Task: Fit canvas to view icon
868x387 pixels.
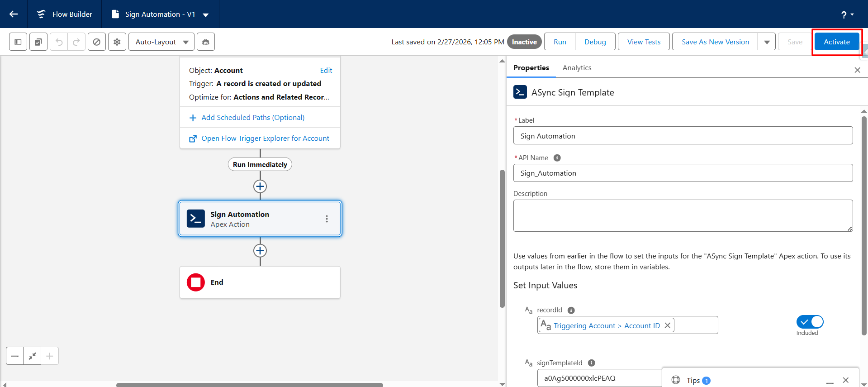Action: [x=32, y=356]
